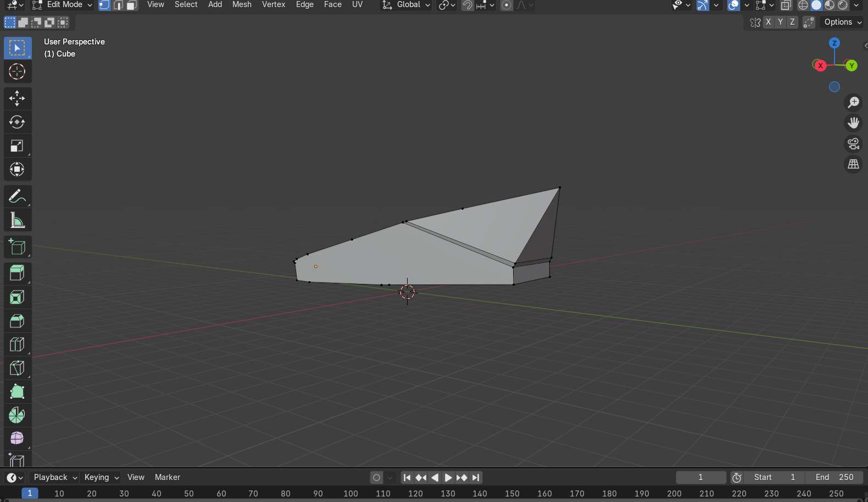
Task: Click the End frame 250 field
Action: click(x=834, y=477)
